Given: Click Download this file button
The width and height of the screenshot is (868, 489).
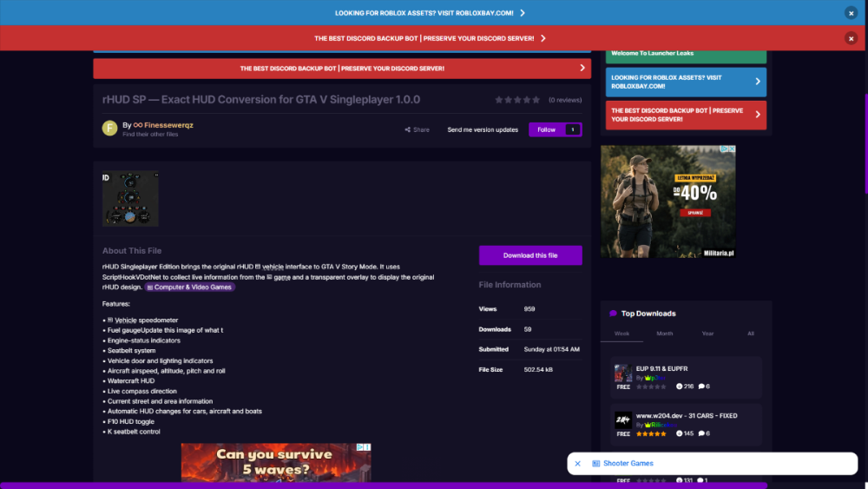Looking at the screenshot, I should click(x=529, y=255).
